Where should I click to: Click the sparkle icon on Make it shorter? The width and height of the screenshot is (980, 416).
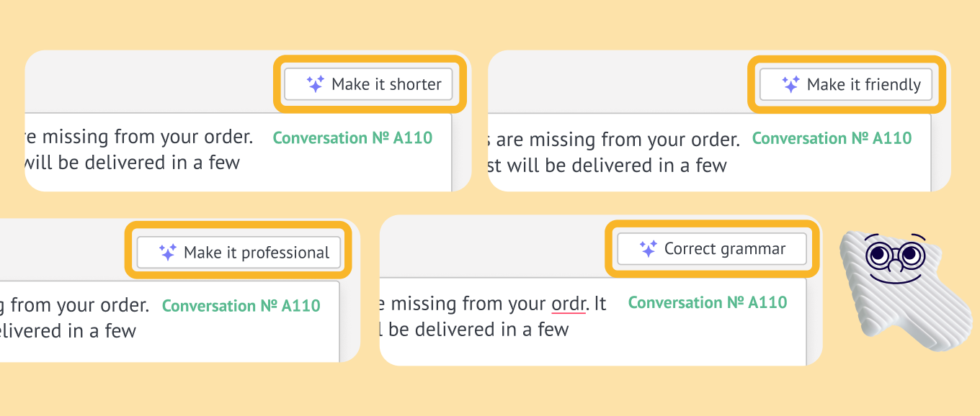click(315, 84)
